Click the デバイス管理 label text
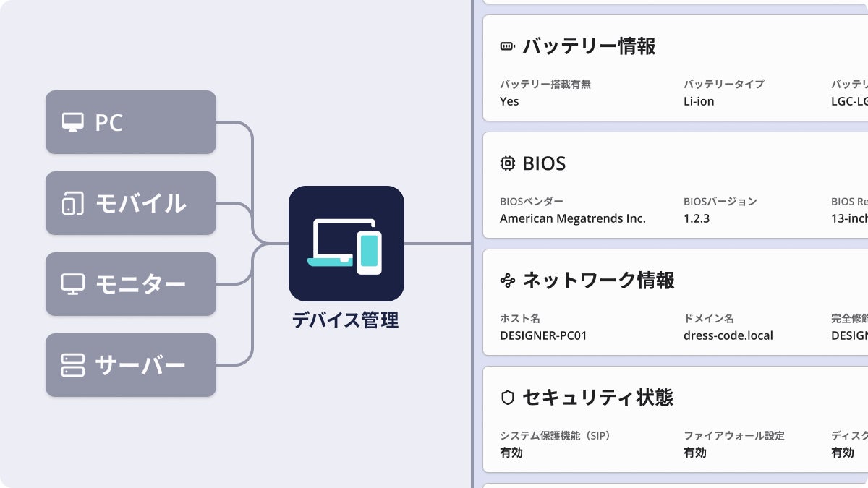 pyautogui.click(x=346, y=320)
